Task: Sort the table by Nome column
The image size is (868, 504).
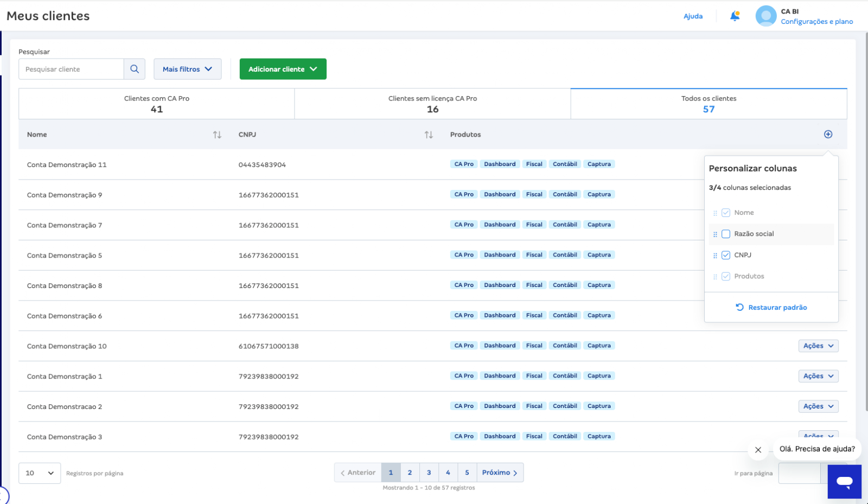Action: pos(217,135)
